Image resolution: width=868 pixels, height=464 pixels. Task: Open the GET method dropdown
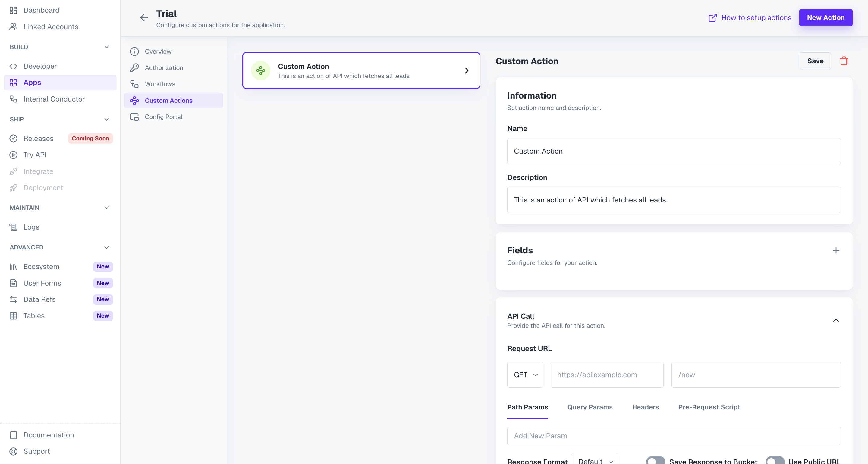pos(525,375)
